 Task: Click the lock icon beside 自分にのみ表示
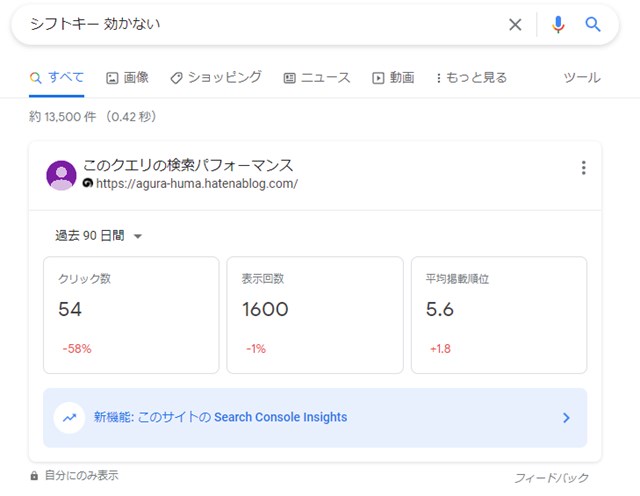point(34,476)
